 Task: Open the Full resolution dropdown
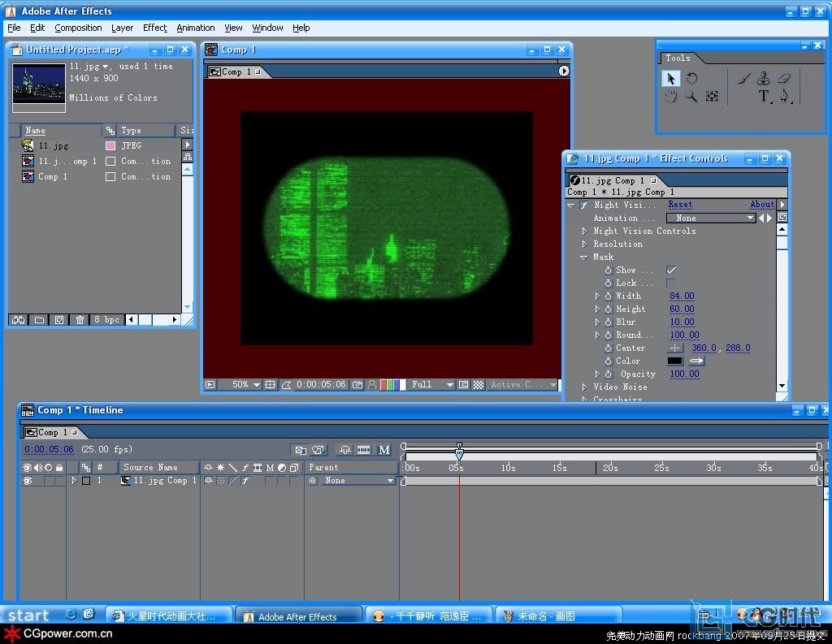(432, 385)
